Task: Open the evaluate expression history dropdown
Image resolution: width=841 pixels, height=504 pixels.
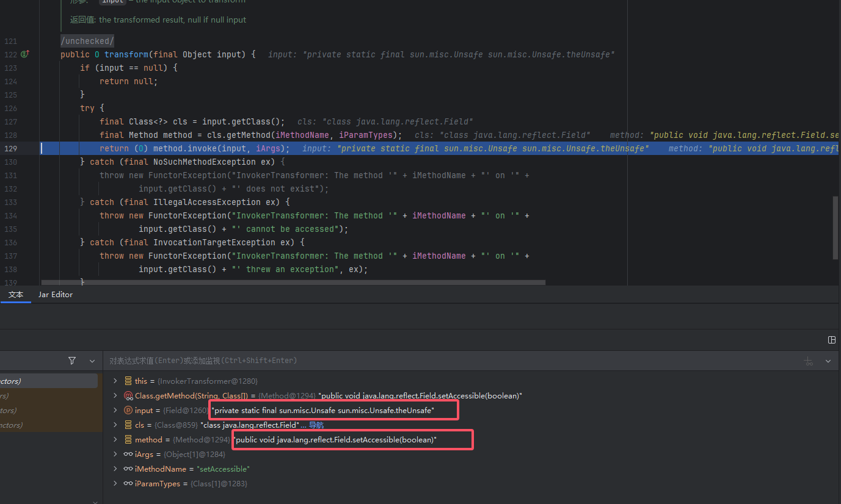Action: 828,361
